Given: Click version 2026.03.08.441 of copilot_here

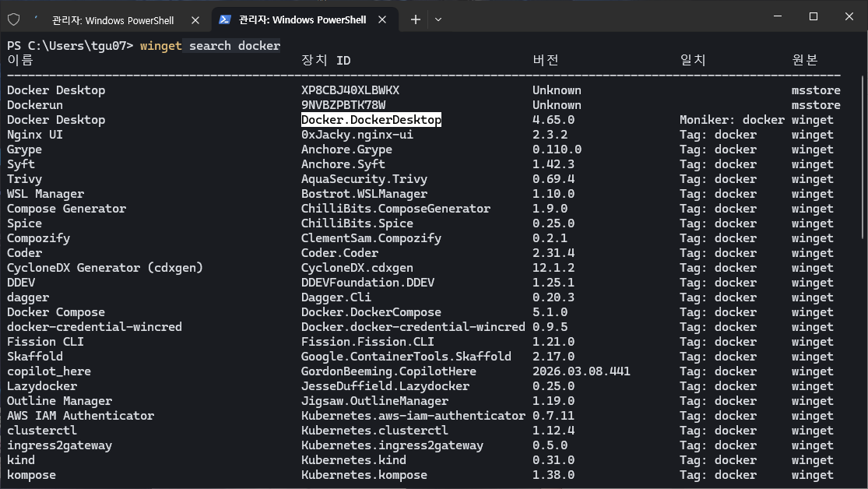Looking at the screenshot, I should coord(582,371).
